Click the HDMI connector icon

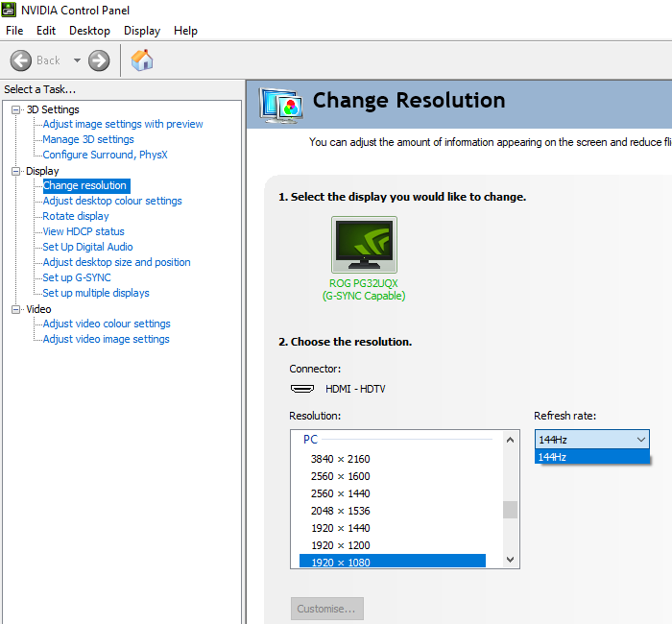pos(302,389)
